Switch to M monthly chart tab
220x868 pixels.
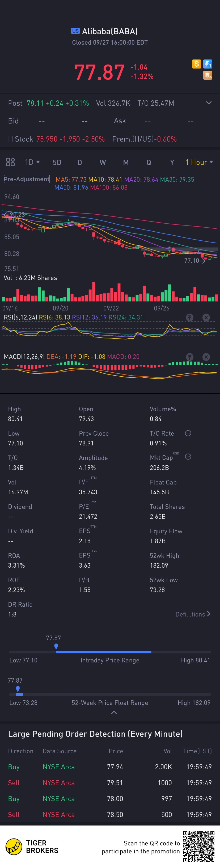click(x=126, y=162)
